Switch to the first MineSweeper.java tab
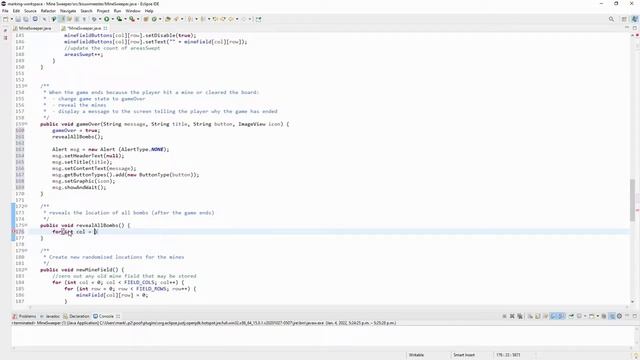 33,28
